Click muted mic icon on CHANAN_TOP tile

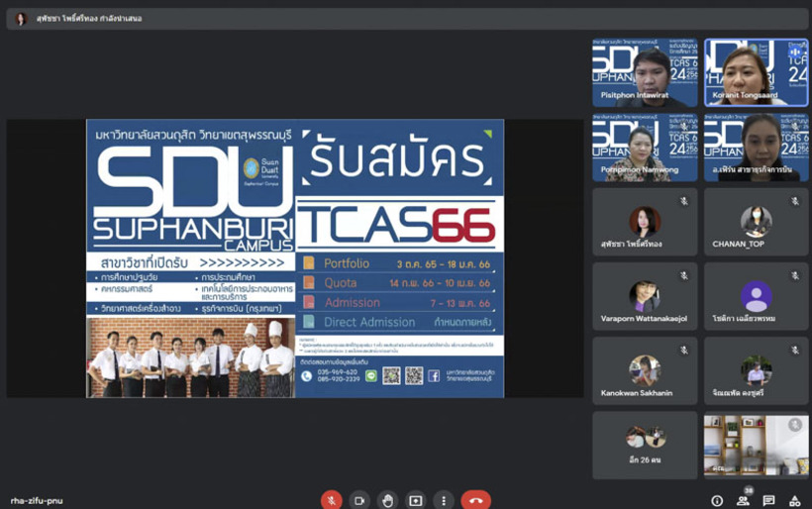click(x=795, y=201)
